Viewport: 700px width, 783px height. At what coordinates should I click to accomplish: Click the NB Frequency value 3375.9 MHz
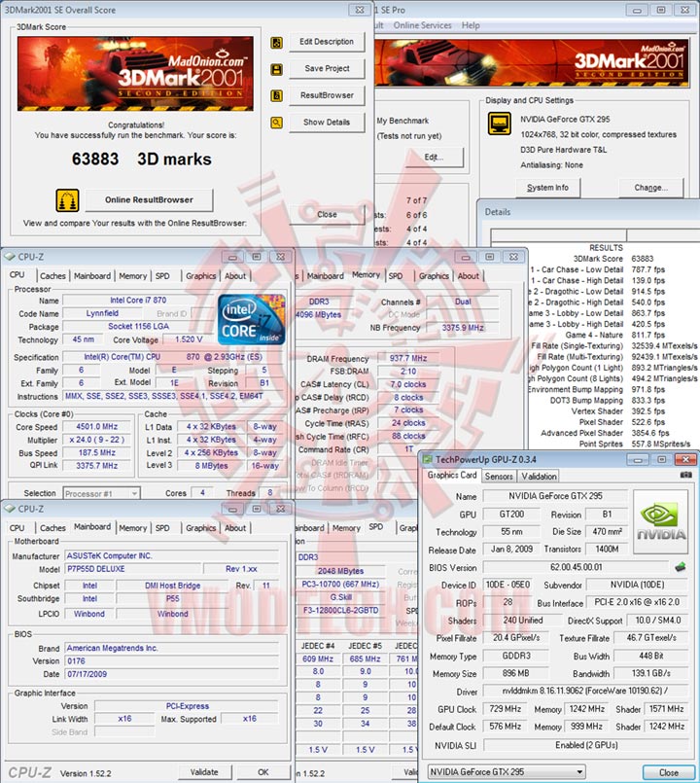(463, 328)
